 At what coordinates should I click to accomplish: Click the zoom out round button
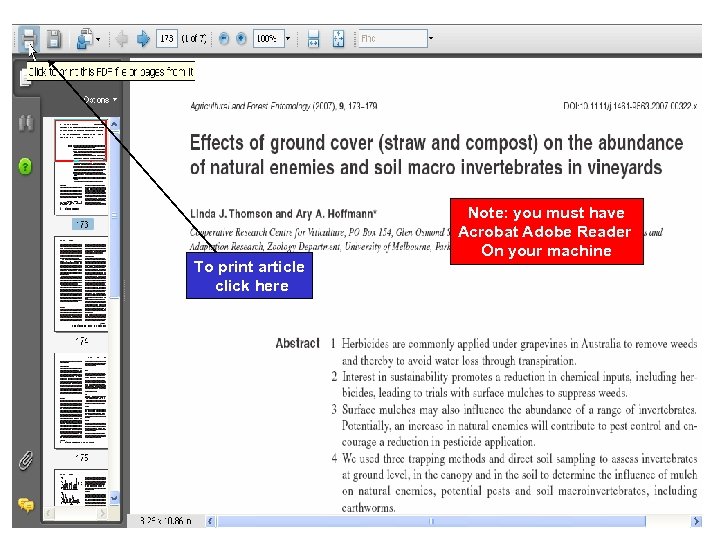[x=224, y=39]
